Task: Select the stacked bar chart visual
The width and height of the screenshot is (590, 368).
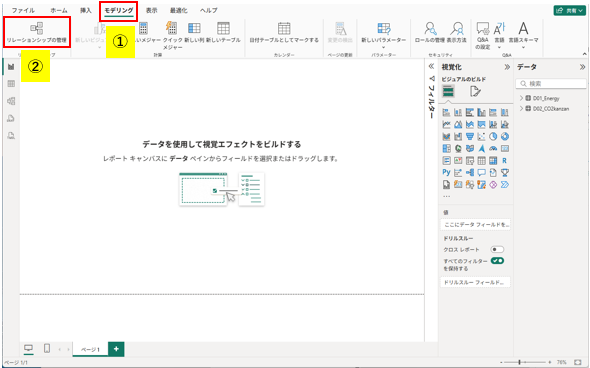Action: coord(446,112)
